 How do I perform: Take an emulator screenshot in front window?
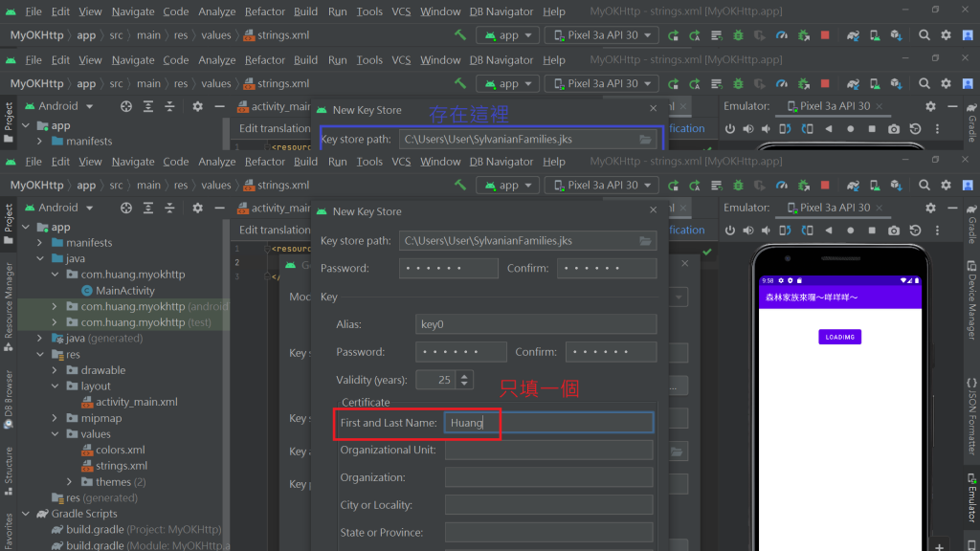click(894, 231)
